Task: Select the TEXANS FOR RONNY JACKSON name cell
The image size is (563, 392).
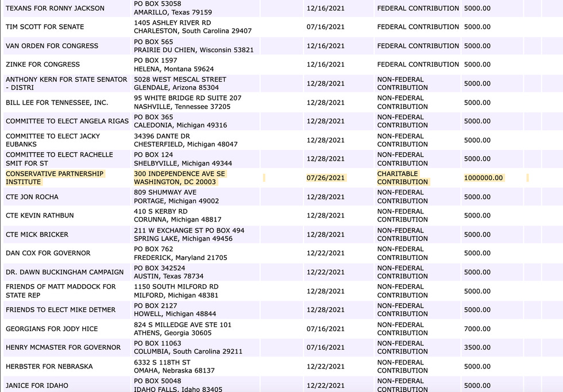Action: click(55, 8)
